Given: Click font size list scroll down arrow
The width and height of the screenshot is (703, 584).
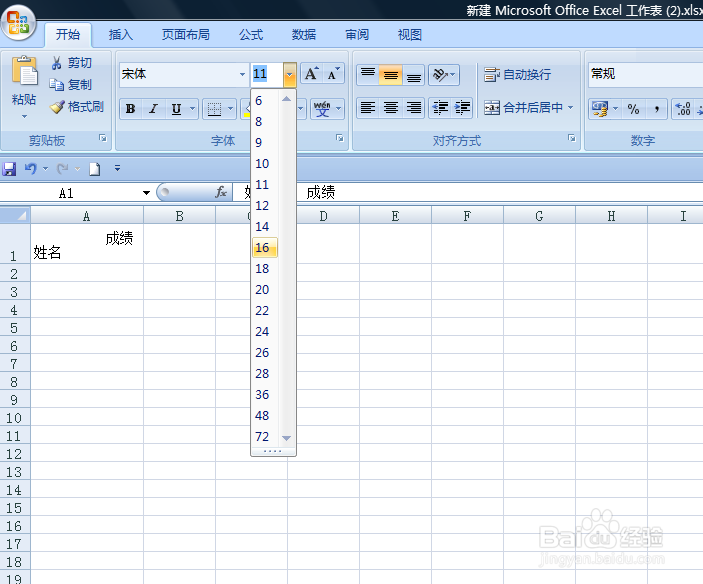Looking at the screenshot, I should tap(287, 438).
